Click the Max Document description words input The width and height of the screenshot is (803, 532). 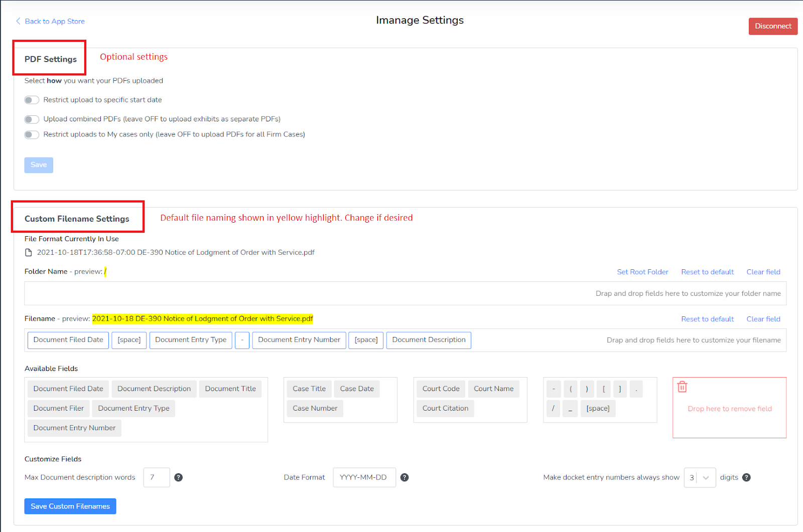(157, 477)
